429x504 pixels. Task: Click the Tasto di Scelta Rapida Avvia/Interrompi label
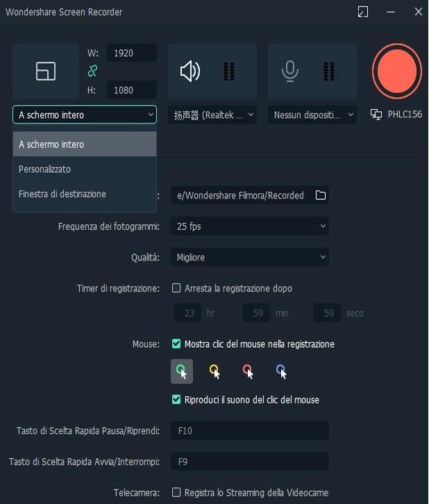[84, 462]
